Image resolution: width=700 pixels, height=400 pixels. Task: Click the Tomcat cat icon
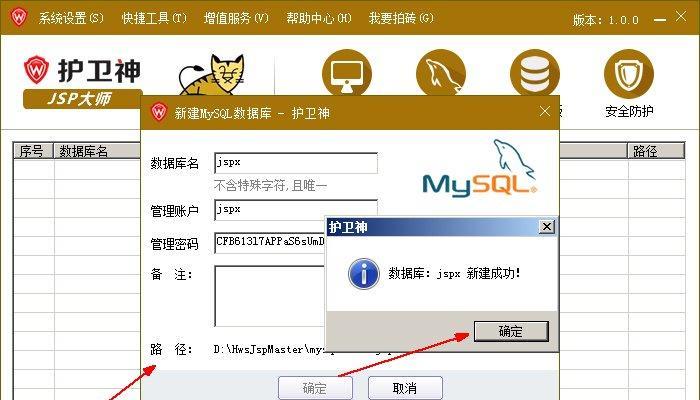pos(212,74)
